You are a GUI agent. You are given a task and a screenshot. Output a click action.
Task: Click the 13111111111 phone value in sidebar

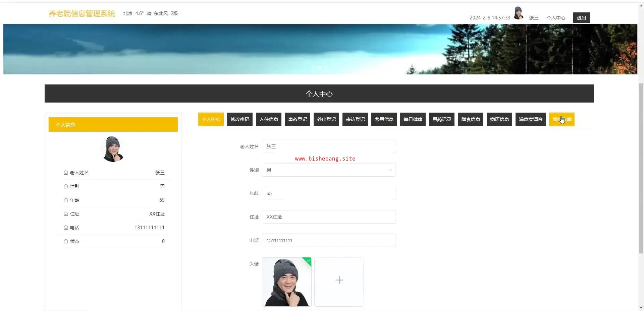pos(150,228)
